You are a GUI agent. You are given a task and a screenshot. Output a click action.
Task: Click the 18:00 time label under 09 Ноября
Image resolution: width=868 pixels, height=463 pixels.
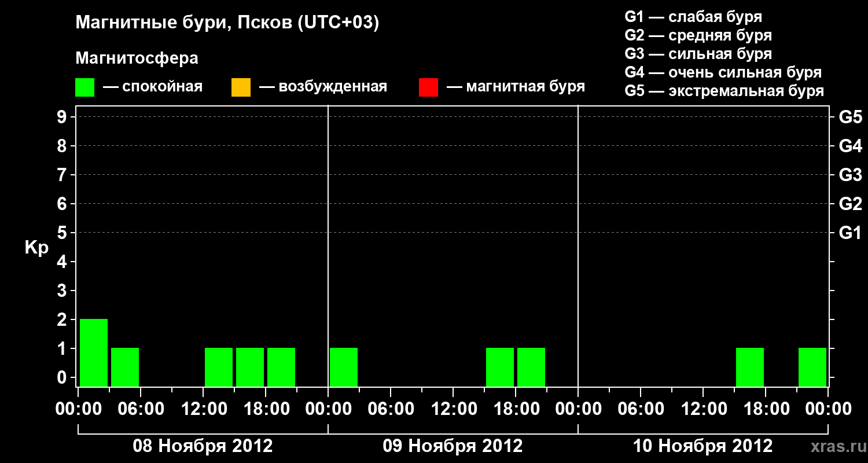click(516, 409)
